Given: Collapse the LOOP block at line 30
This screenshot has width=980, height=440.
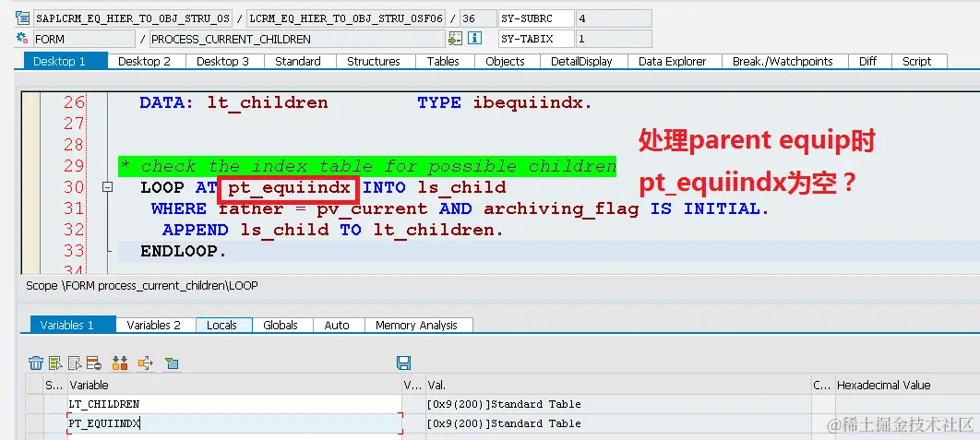Looking at the screenshot, I should (107, 187).
